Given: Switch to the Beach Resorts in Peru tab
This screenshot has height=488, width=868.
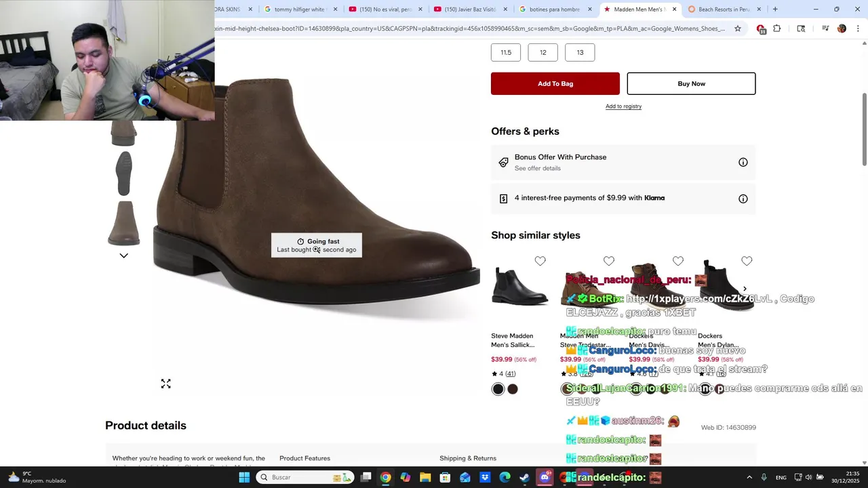Looking at the screenshot, I should coord(724,9).
